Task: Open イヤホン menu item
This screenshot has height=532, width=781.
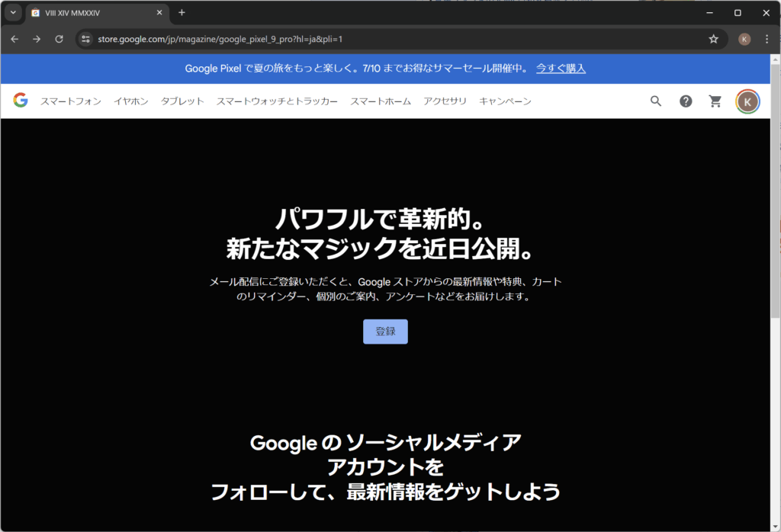Action: pos(131,101)
